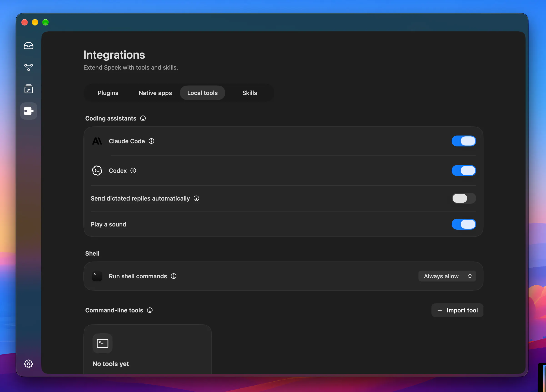Click the Integrations page title
Viewport: 546px width, 392px height.
pos(114,55)
